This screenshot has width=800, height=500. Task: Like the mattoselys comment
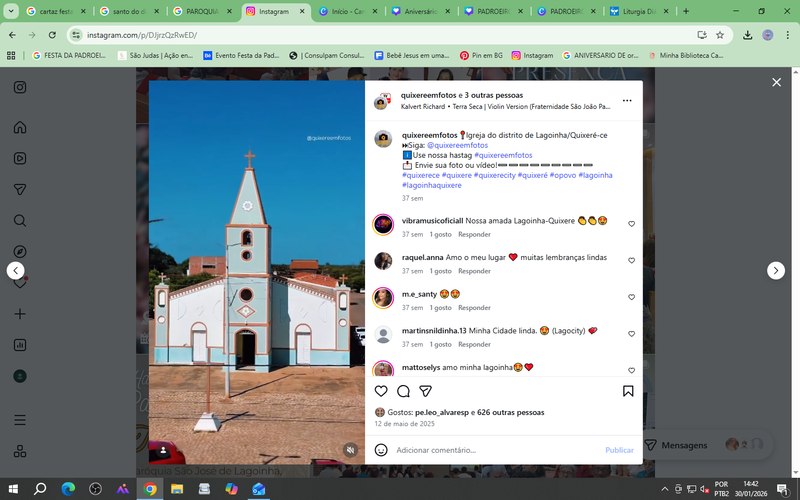tap(631, 370)
